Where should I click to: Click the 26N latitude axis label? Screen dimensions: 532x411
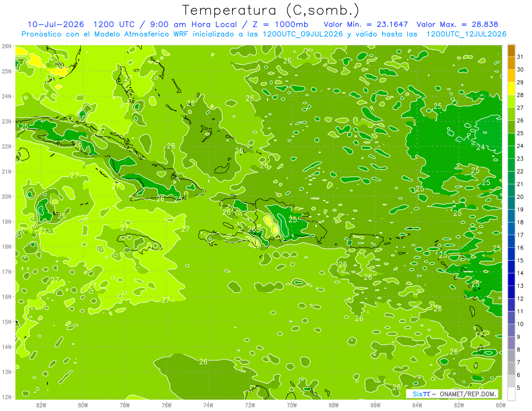[7, 46]
